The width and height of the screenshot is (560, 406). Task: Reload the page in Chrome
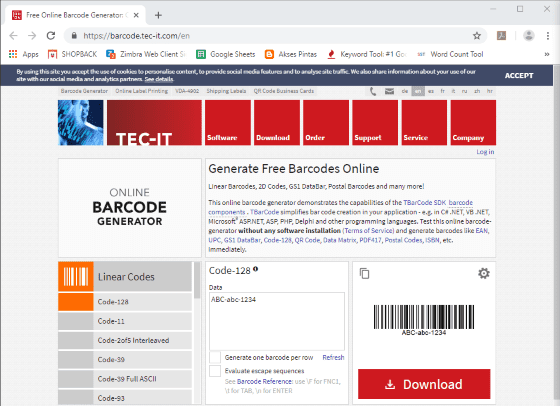tap(51, 36)
